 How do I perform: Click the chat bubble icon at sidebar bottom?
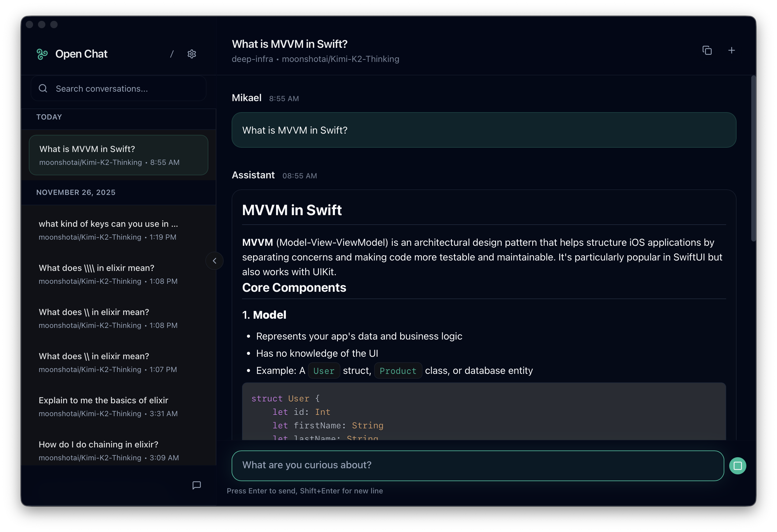pos(197,485)
